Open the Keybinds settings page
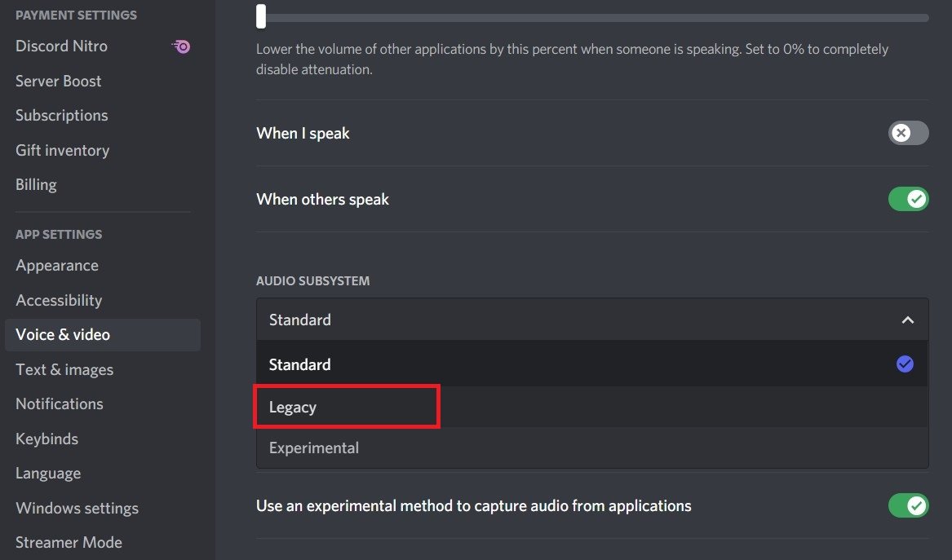 pyautogui.click(x=47, y=439)
